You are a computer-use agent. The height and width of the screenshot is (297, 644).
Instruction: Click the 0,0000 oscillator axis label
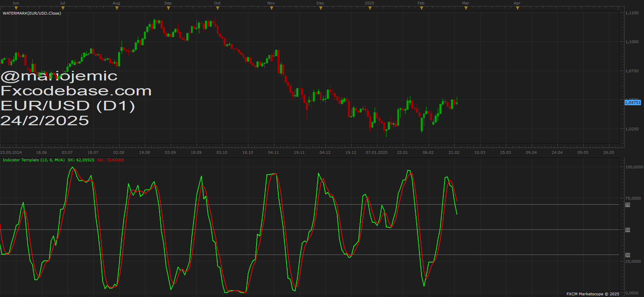pyautogui.click(x=632, y=293)
